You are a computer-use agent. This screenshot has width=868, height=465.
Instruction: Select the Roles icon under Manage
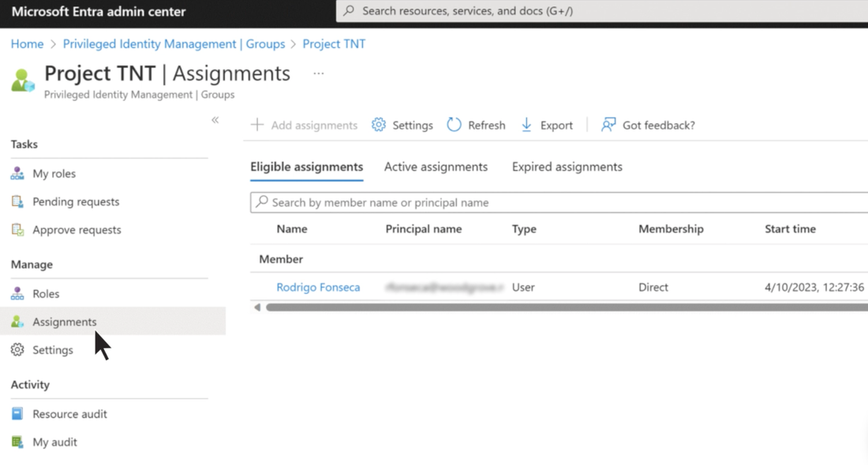point(17,293)
